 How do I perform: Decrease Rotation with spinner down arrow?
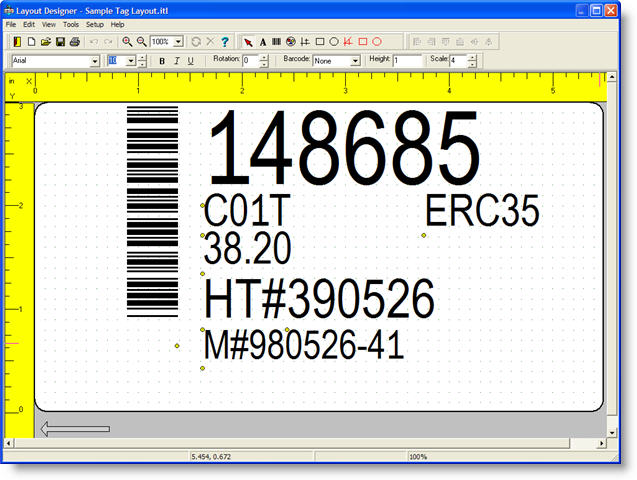click(264, 64)
